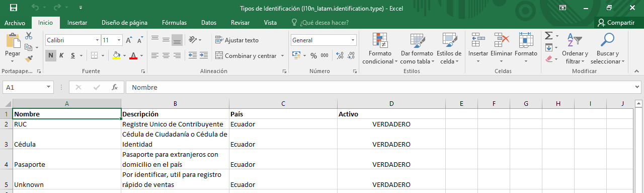Open Formato condicional menu
The height and width of the screenshot is (193, 644).
[380, 48]
